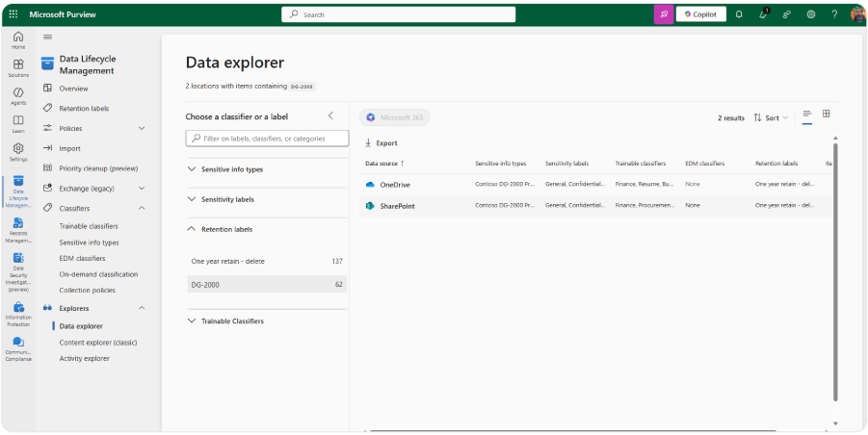Open the Sort dropdown
The height and width of the screenshot is (435, 868).
click(771, 118)
